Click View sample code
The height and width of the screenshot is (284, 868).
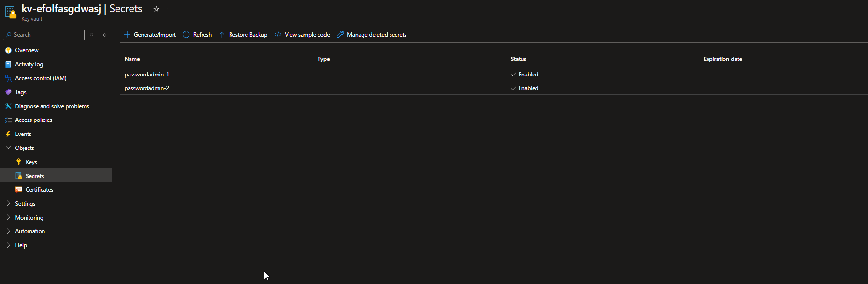point(302,35)
